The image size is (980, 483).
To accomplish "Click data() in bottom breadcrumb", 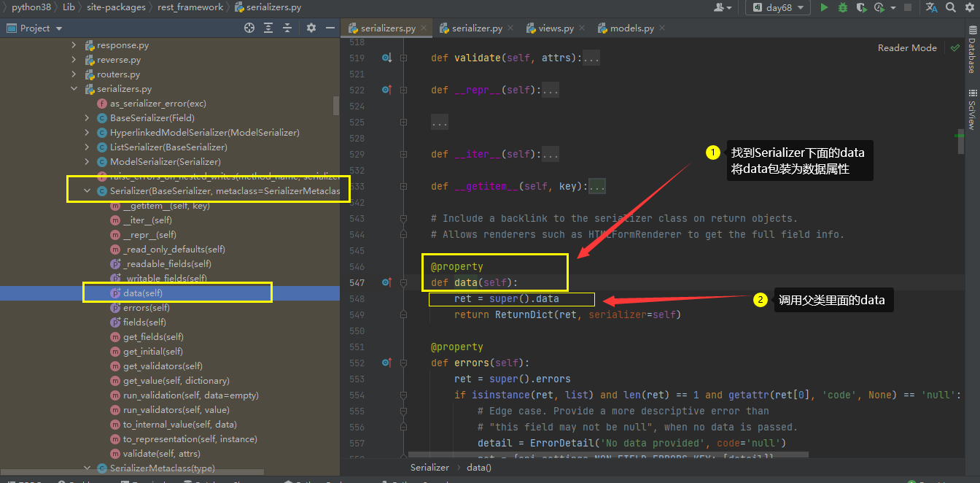I will pos(479,468).
